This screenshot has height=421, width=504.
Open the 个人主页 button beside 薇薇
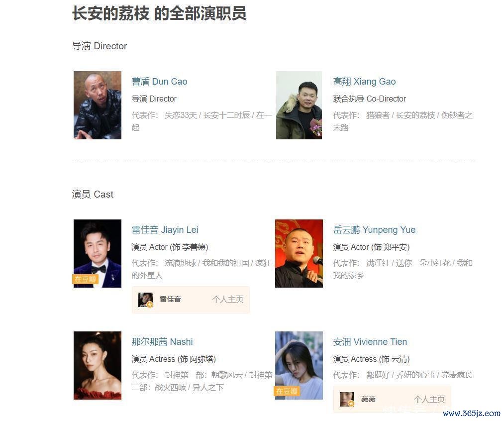[x=429, y=399]
